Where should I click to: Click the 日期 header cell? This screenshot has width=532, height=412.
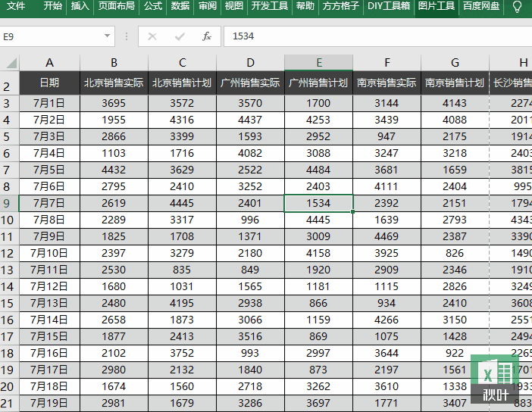coord(49,83)
